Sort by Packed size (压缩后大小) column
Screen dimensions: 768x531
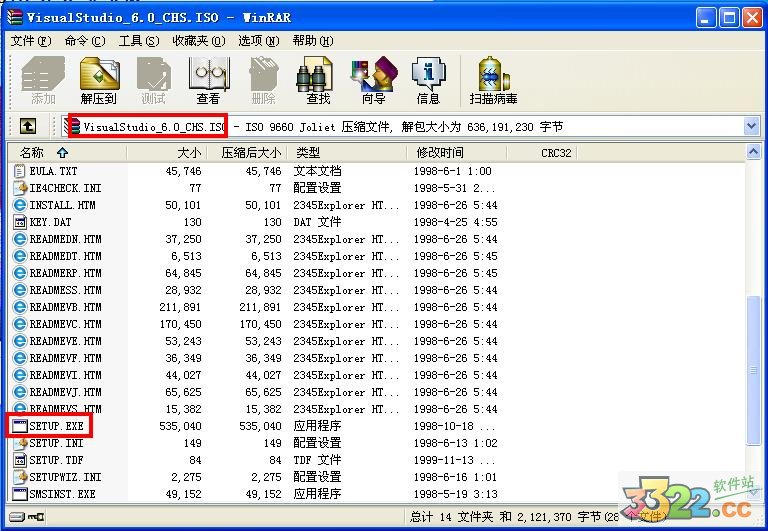247,153
